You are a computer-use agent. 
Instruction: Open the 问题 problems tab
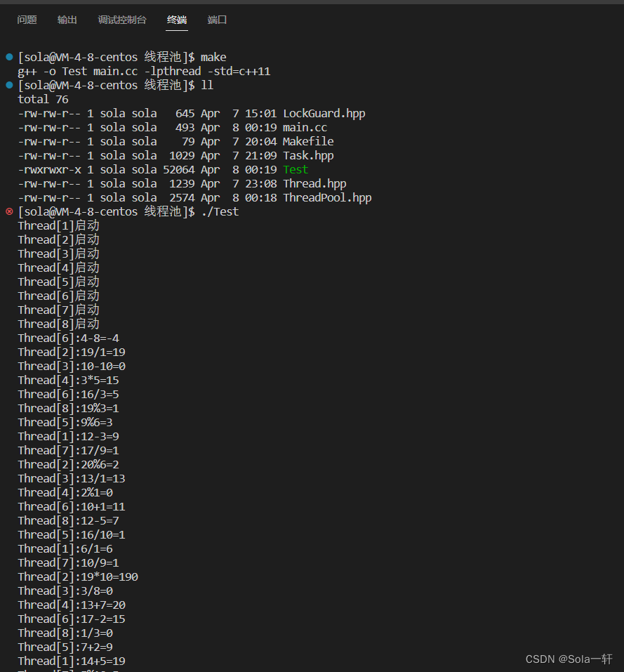coord(27,20)
